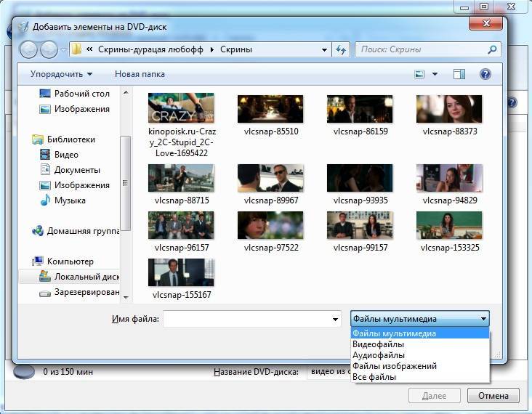Choose 'Файлы мультимедиа' list option
The height and width of the screenshot is (414, 532).
[419, 333]
